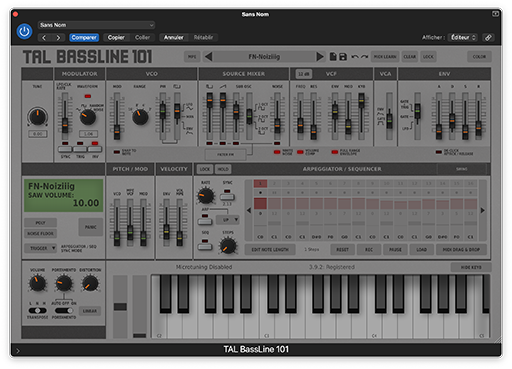Viewport: 512px width, 369px height.
Task: Click the modulator WAVEFORM selector knob
Action: click(x=88, y=117)
